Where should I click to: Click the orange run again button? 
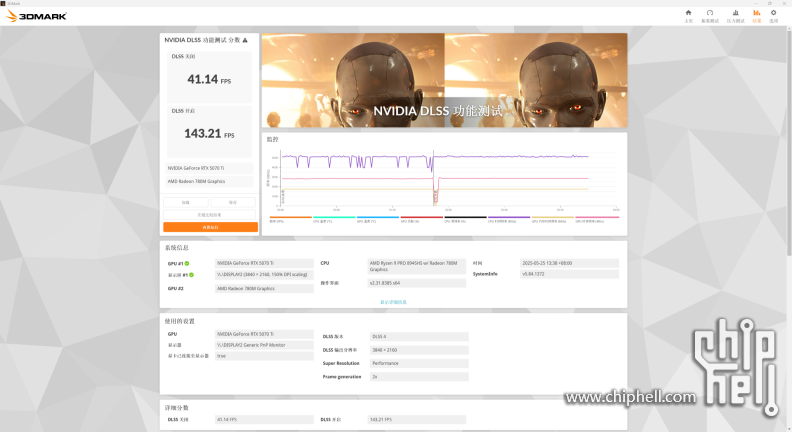click(210, 227)
